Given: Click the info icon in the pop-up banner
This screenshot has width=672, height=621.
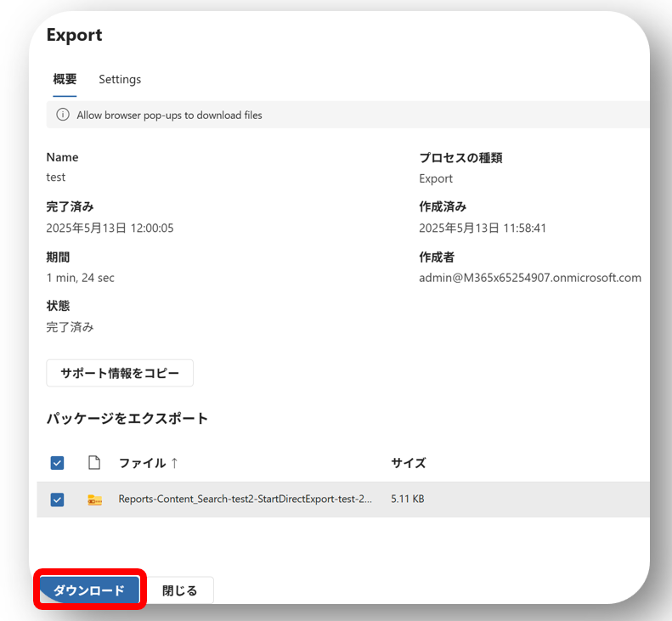Looking at the screenshot, I should pos(62,115).
